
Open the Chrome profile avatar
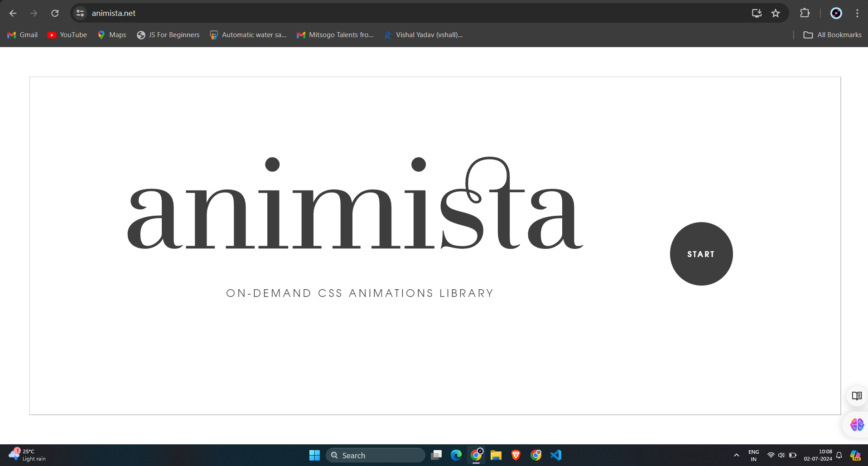836,13
